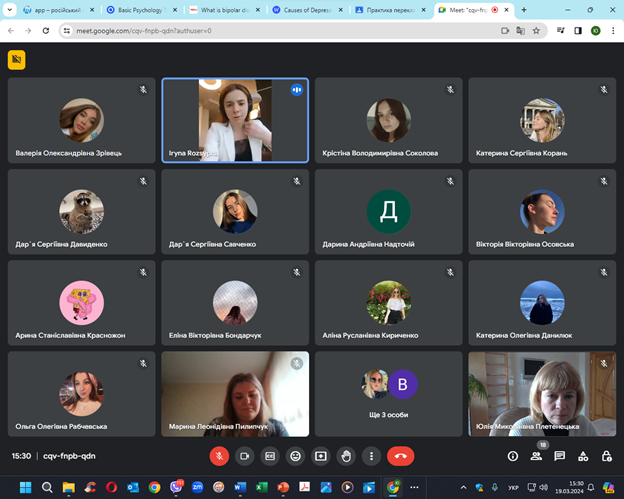Viewport: 624px width, 499px height.
Task: Raise your hand in the meeting
Action: [346, 455]
